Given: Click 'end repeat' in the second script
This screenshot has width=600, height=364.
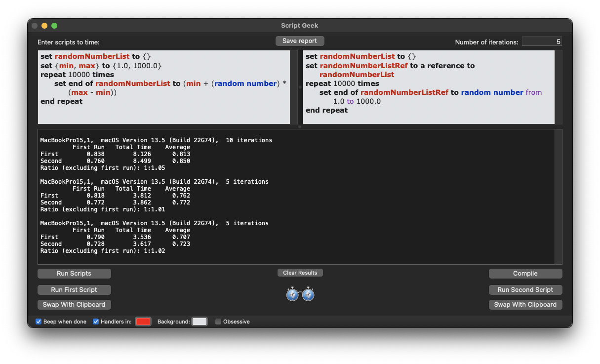Looking at the screenshot, I should pos(327,110).
